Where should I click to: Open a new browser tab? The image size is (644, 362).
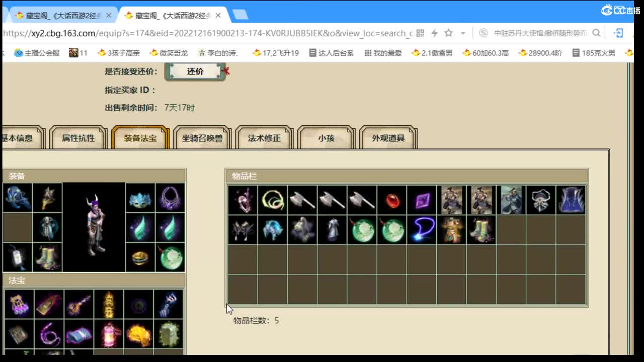pyautogui.click(x=240, y=15)
